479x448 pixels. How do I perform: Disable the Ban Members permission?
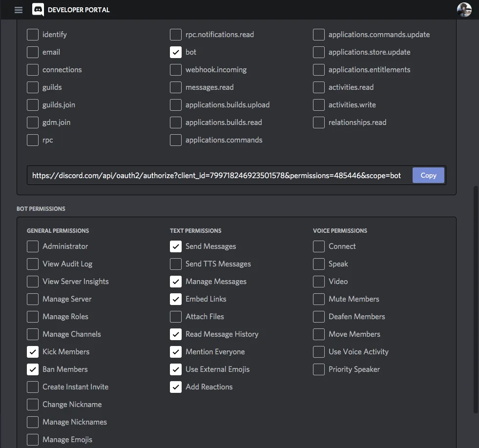(32, 369)
